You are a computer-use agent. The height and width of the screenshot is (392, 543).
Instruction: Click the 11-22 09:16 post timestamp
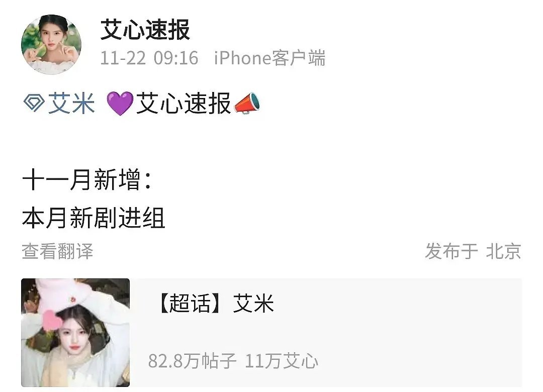[149, 58]
